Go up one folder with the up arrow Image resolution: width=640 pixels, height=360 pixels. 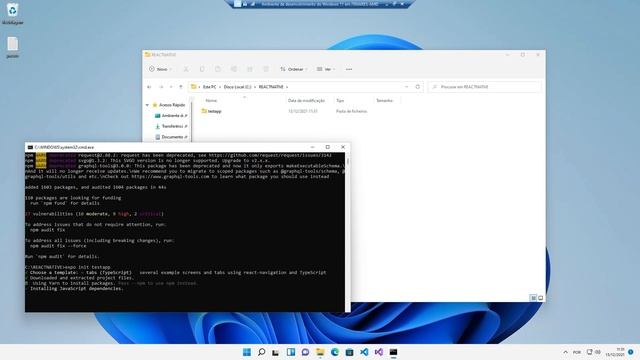click(x=181, y=87)
